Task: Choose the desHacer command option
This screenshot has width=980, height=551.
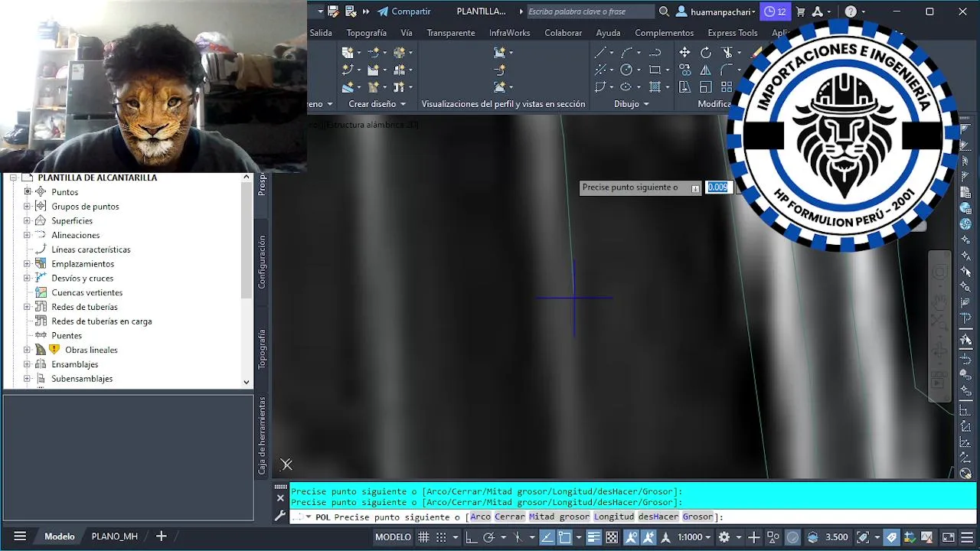Action: point(658,517)
